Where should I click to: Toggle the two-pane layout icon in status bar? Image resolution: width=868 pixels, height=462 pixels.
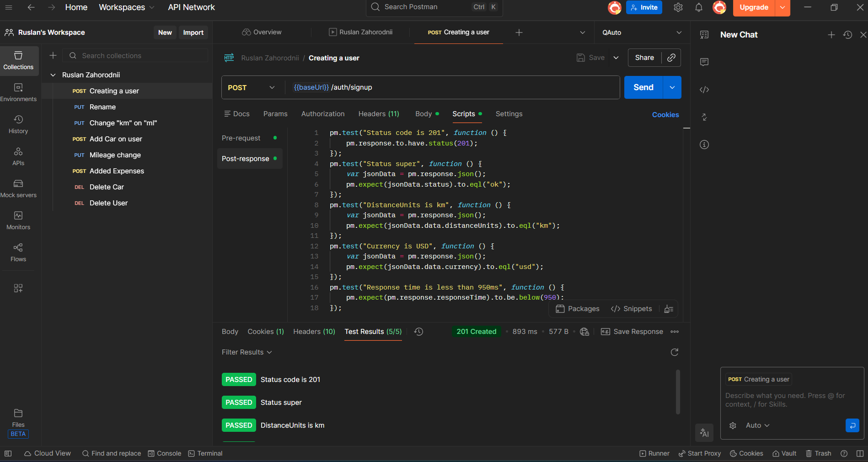click(x=860, y=453)
